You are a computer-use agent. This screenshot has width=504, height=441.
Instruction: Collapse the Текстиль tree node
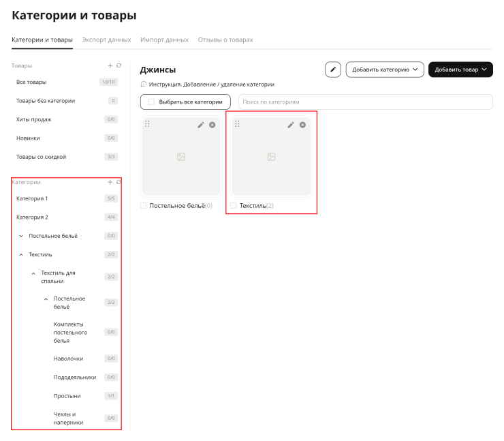[21, 255]
